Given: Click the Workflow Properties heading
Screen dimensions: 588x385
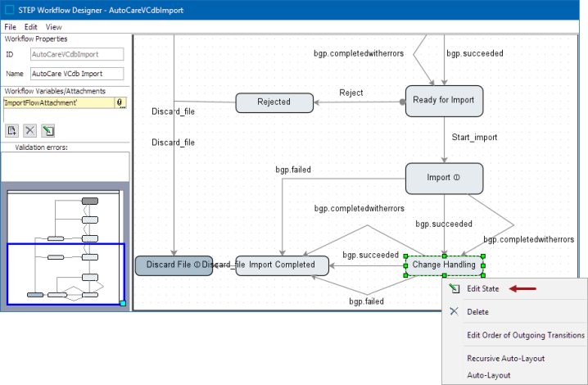Looking at the screenshot, I should click(x=36, y=38).
